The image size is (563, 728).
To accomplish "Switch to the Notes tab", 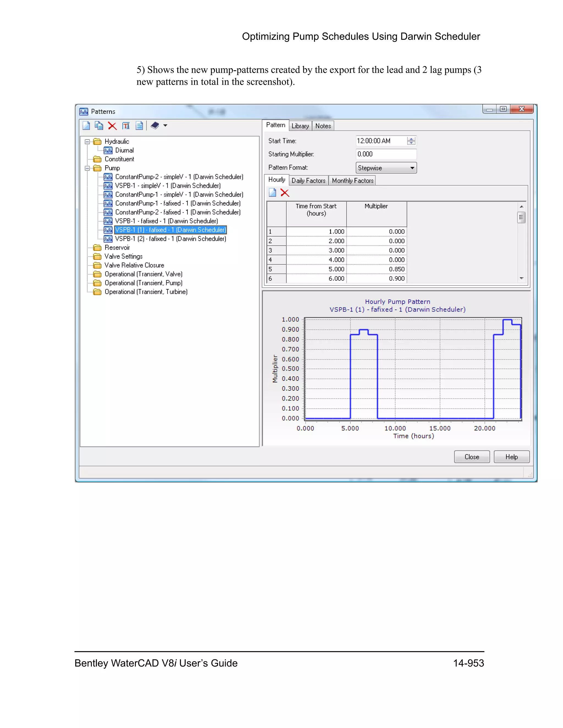I will [323, 126].
